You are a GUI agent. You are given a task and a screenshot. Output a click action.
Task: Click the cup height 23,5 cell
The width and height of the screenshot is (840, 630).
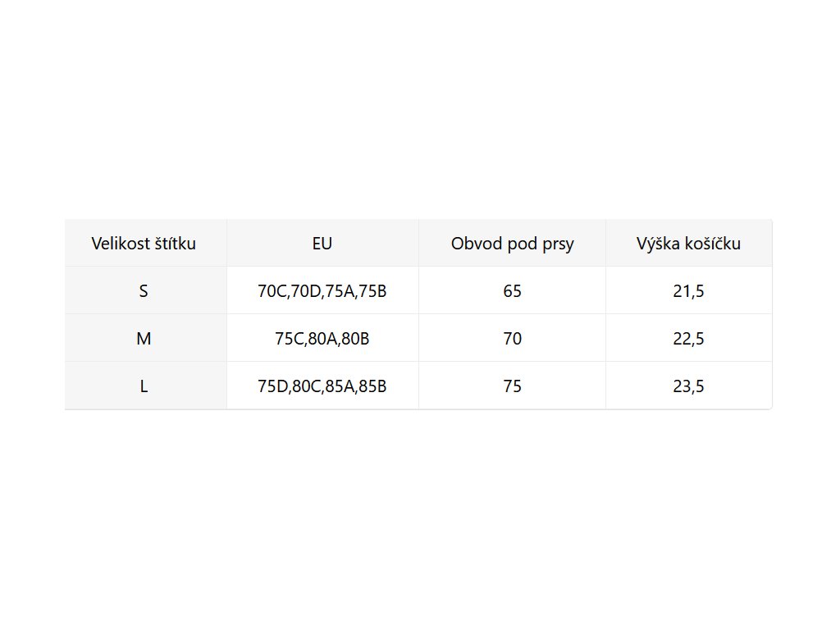(x=688, y=386)
